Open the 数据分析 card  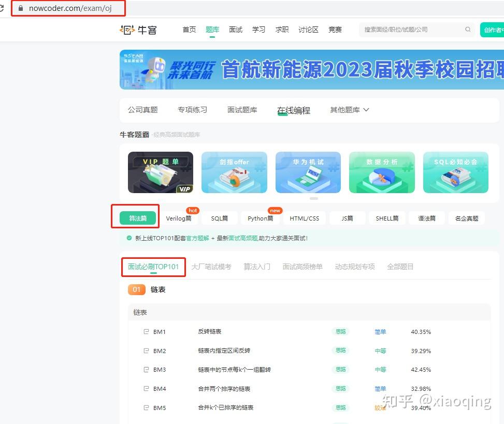pyautogui.click(x=382, y=172)
